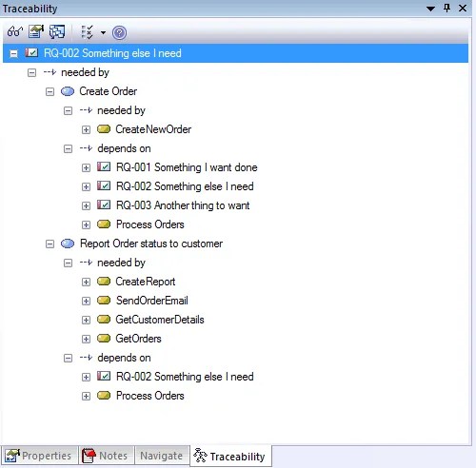Image resolution: width=476 pixels, height=468 pixels.
Task: Expand the SendOrderEmail node
Action: click(x=86, y=301)
